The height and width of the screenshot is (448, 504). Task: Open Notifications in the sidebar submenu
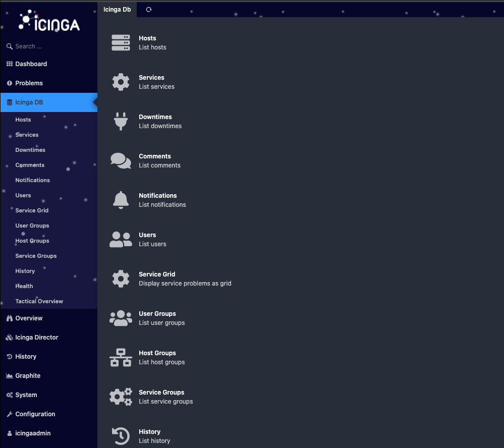pyautogui.click(x=32, y=180)
